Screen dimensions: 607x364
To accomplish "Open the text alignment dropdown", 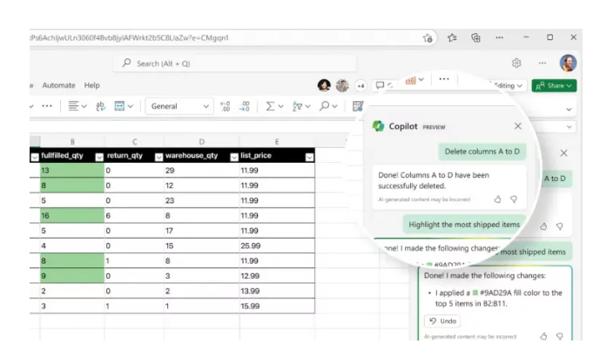I will [x=78, y=106].
